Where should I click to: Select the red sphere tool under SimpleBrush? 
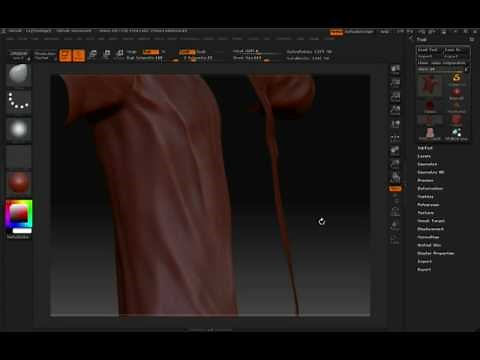click(x=456, y=93)
